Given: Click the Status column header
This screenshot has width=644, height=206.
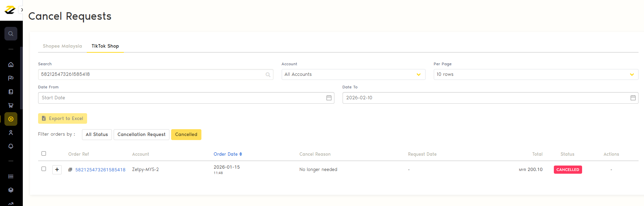Looking at the screenshot, I should [567, 154].
